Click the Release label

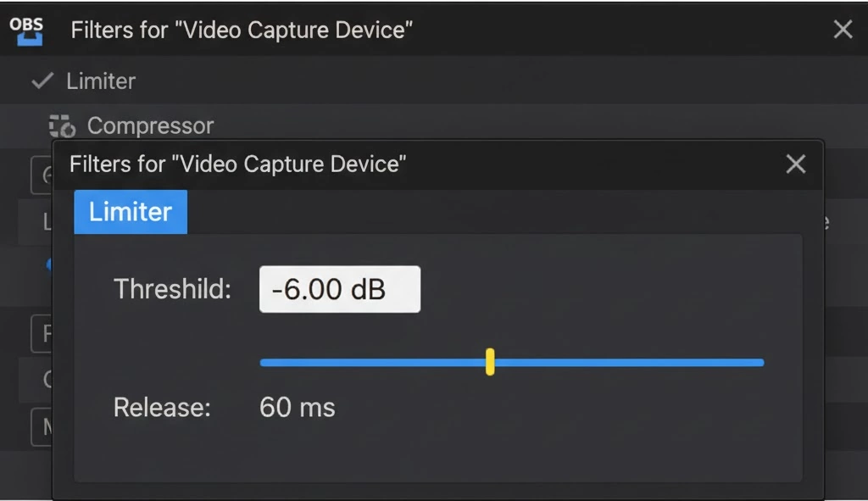(162, 407)
